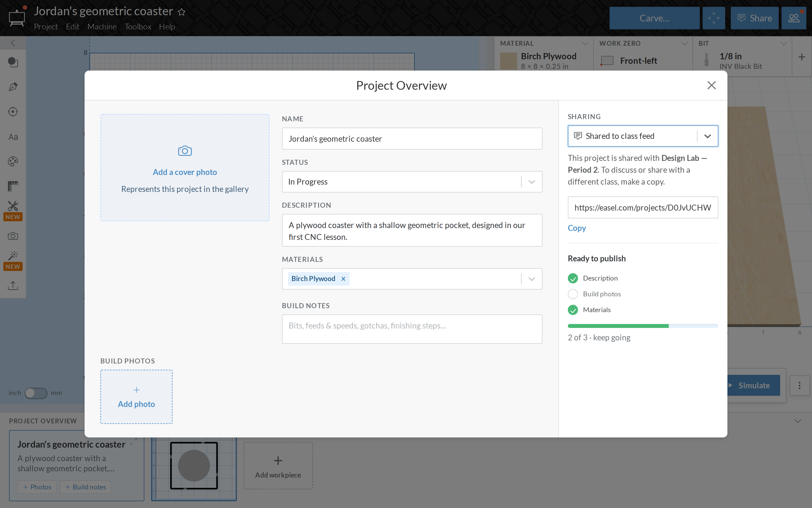812x508 pixels.
Task: Expand the Material panel chevron
Action: 585,43
